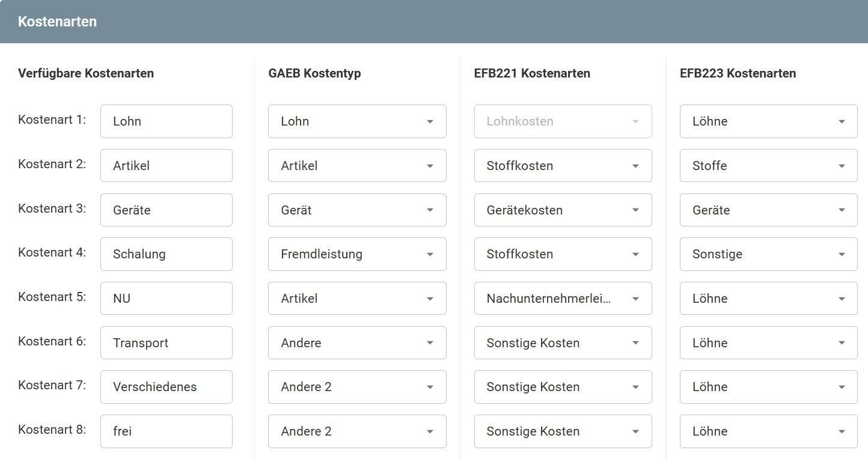Viewport: 868px width, 462px height.
Task: Click the NU name input field
Action: coord(166,299)
